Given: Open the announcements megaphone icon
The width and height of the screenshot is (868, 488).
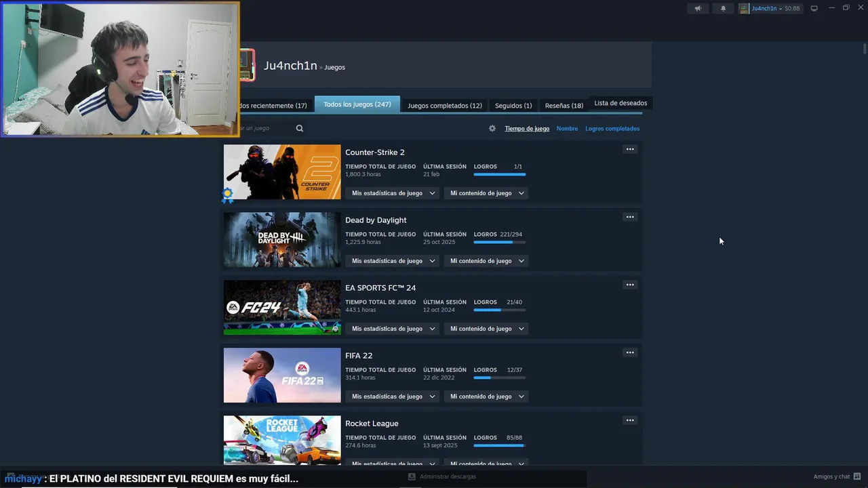Looking at the screenshot, I should click(698, 8).
